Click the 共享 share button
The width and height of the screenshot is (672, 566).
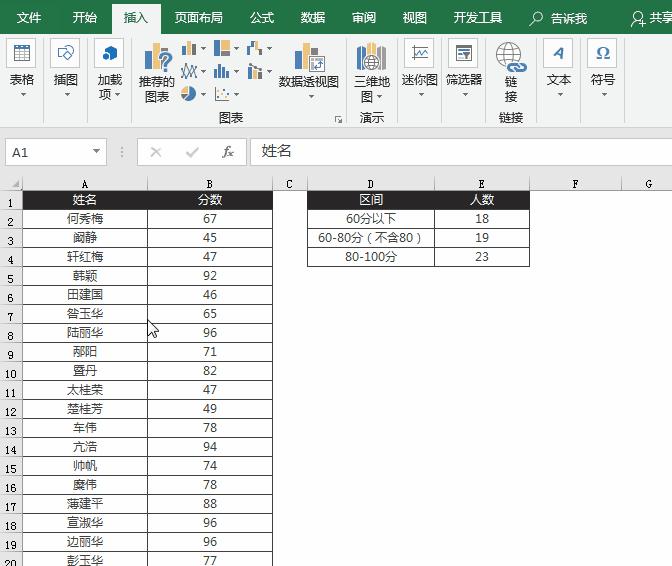[x=652, y=18]
